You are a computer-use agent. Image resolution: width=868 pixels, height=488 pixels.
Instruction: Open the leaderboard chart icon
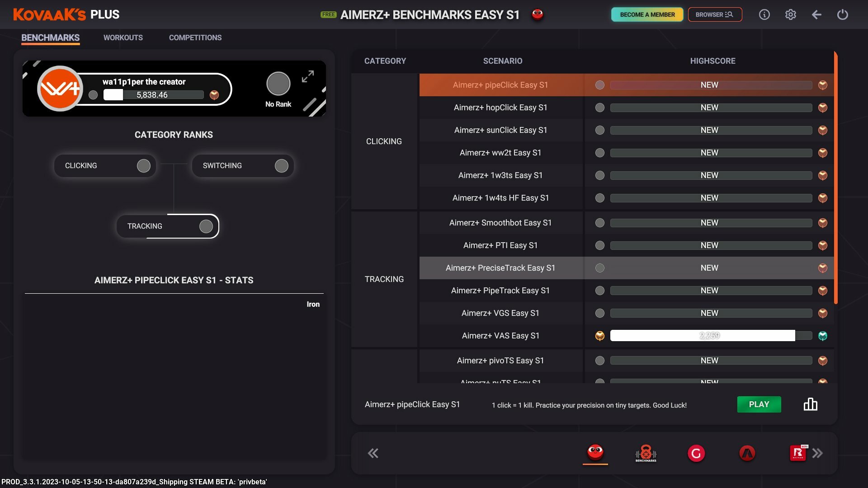[x=810, y=404]
